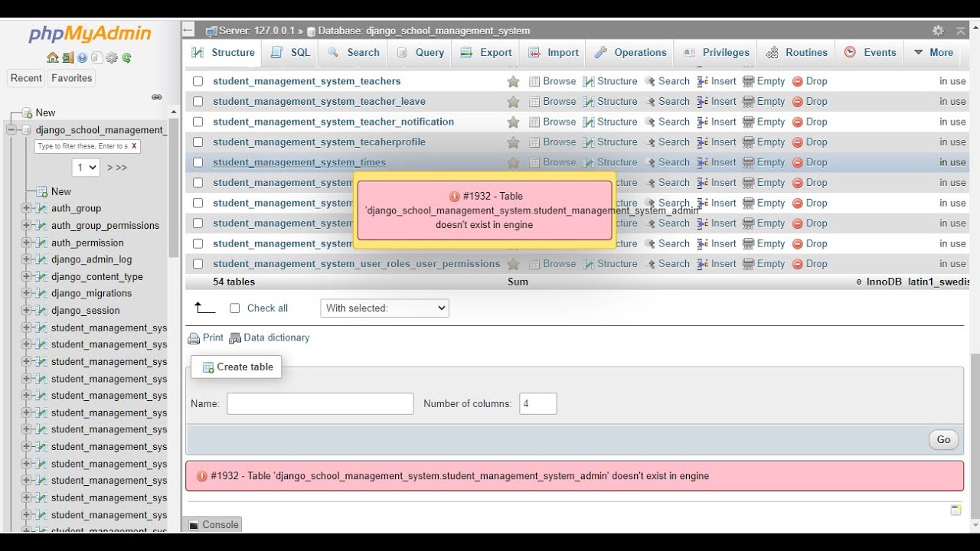The image size is (980, 551).
Task: Switch to the Structure tab
Action: coord(224,53)
